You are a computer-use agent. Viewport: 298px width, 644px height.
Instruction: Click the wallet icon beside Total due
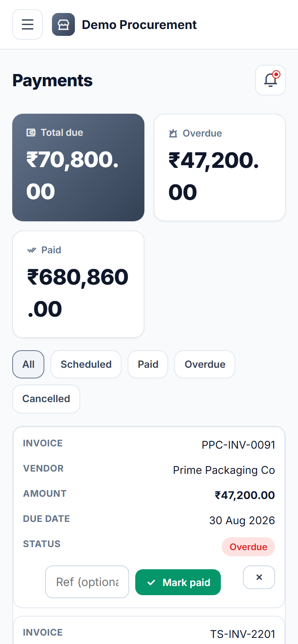[x=31, y=132]
